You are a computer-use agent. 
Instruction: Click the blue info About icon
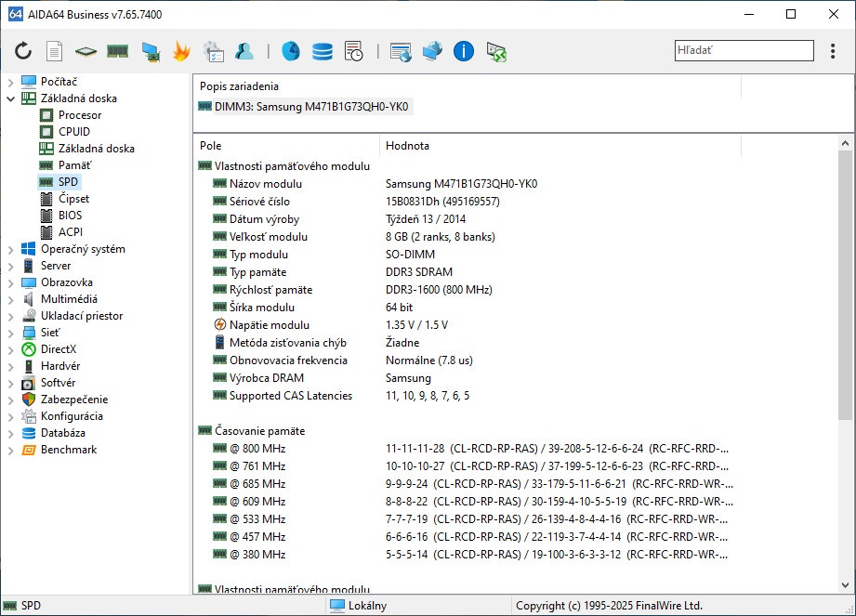point(463,51)
